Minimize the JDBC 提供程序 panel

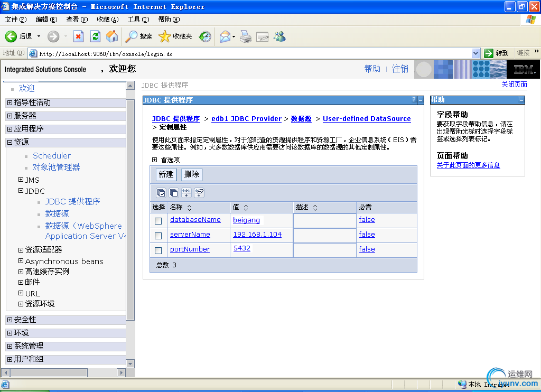[x=420, y=100]
